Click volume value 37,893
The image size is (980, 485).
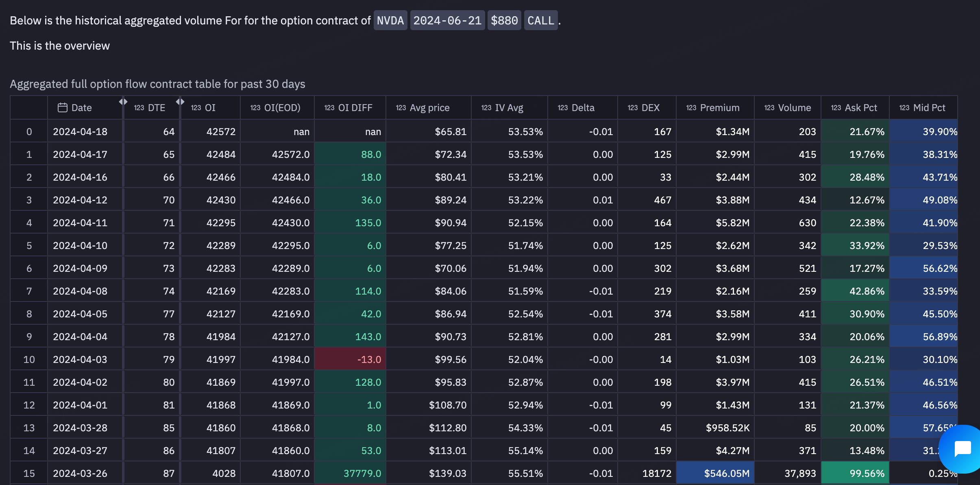(x=788, y=473)
